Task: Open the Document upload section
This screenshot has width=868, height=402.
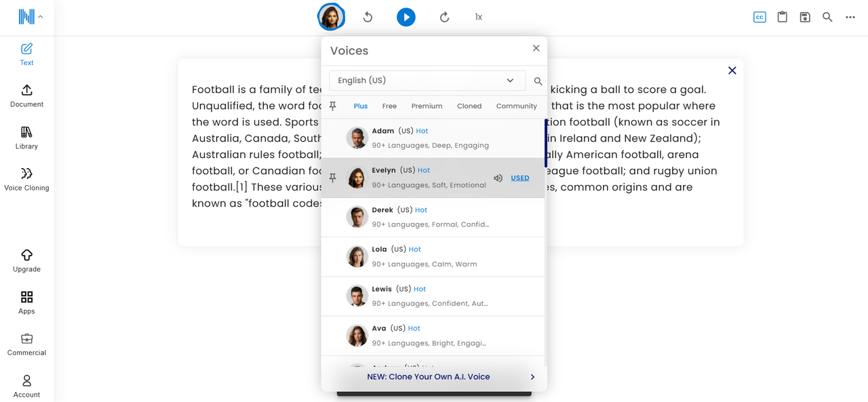Action: pyautogui.click(x=26, y=96)
